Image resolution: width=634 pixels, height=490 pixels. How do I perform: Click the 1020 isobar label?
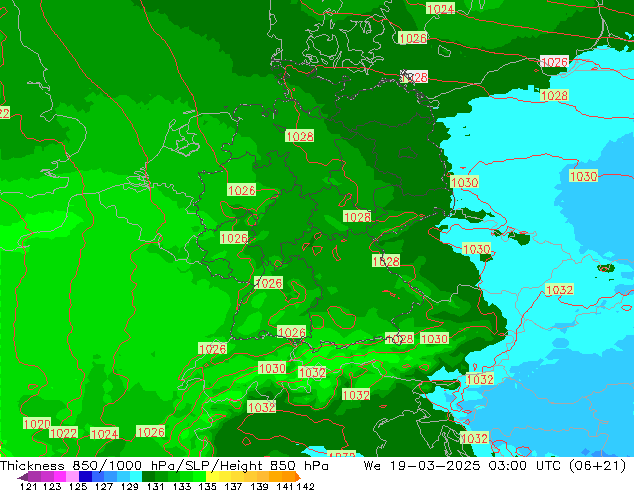[x=37, y=424]
